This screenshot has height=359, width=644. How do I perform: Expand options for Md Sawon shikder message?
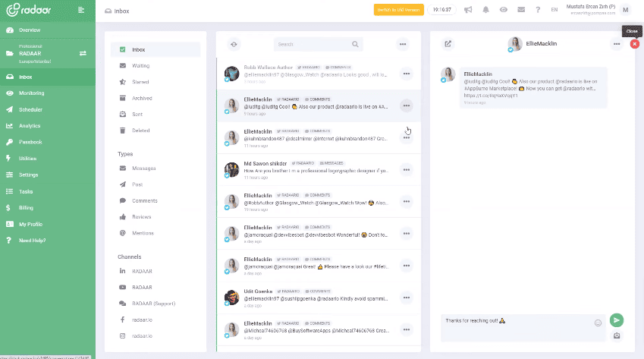[x=407, y=169]
